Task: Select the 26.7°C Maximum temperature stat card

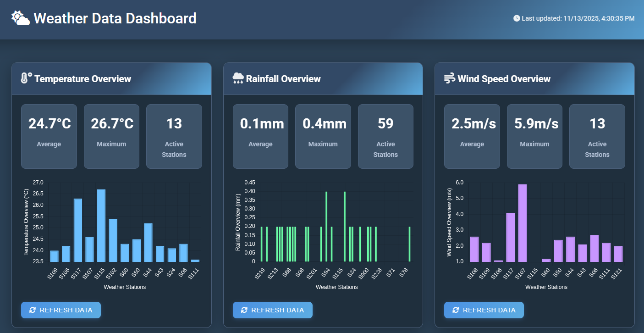Action: [111, 136]
